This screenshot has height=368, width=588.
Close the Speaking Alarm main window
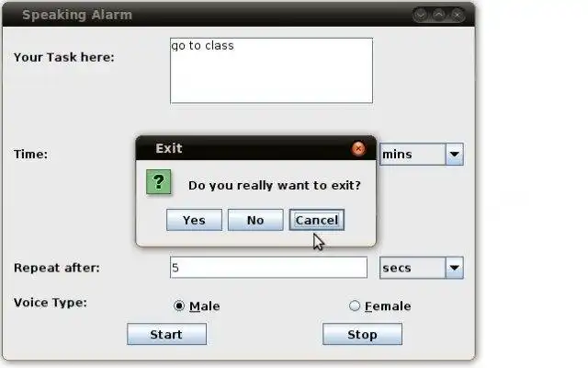click(x=458, y=15)
